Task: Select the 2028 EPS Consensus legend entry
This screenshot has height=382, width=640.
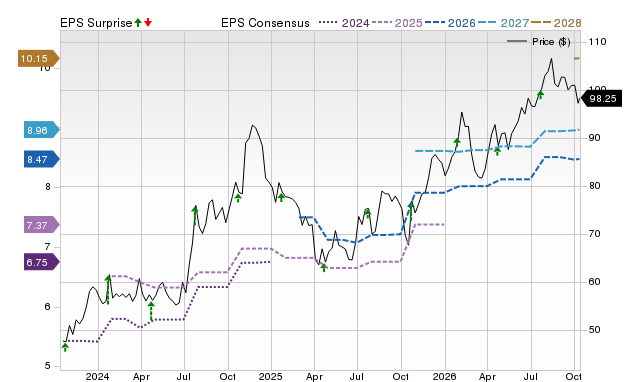Action: click(x=556, y=23)
